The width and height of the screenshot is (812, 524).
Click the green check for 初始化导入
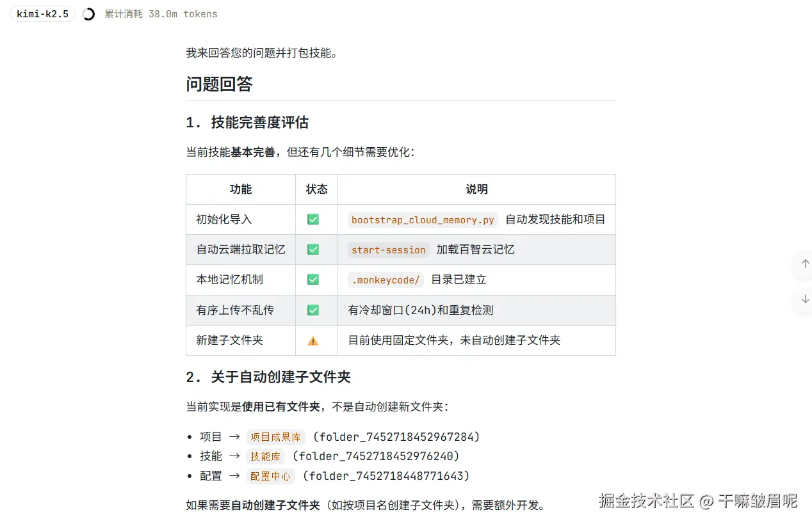pyautogui.click(x=313, y=219)
